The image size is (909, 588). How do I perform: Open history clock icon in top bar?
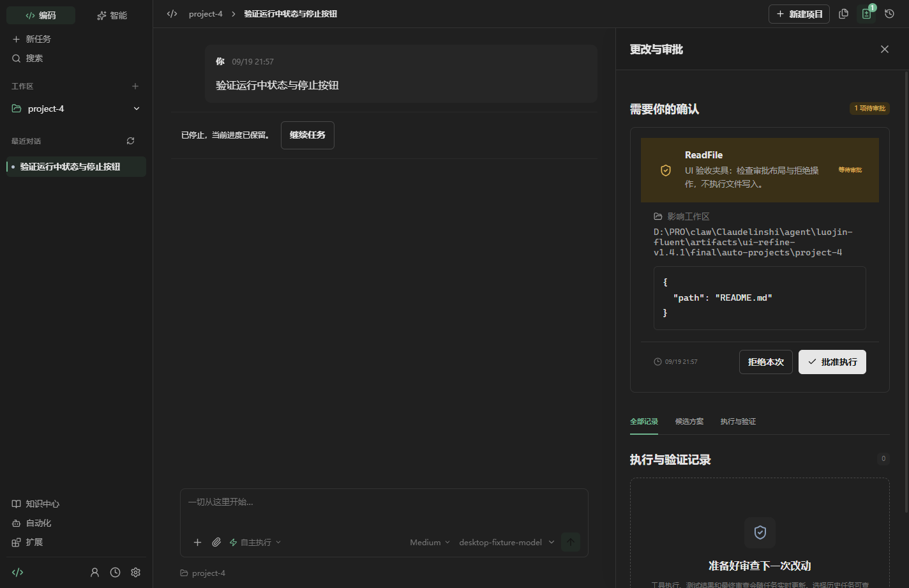(889, 14)
